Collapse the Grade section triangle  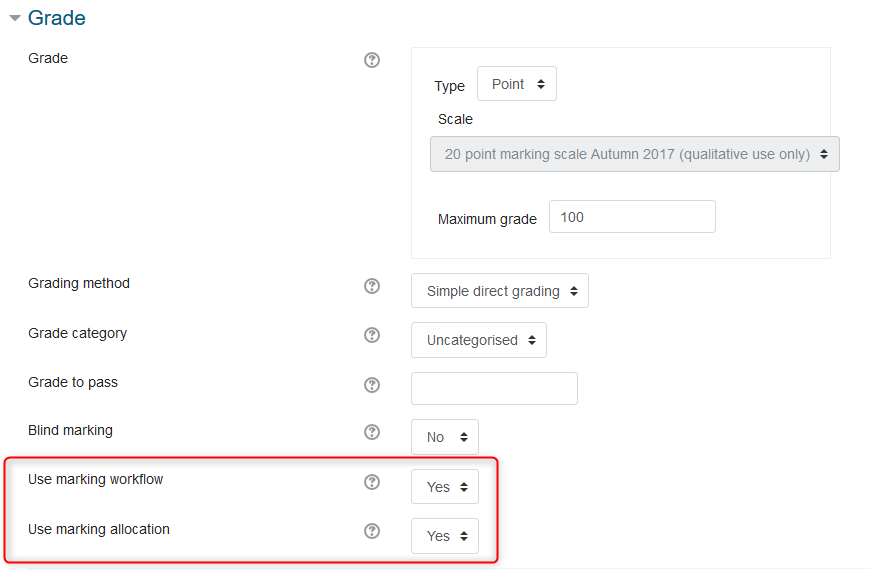tap(15, 18)
